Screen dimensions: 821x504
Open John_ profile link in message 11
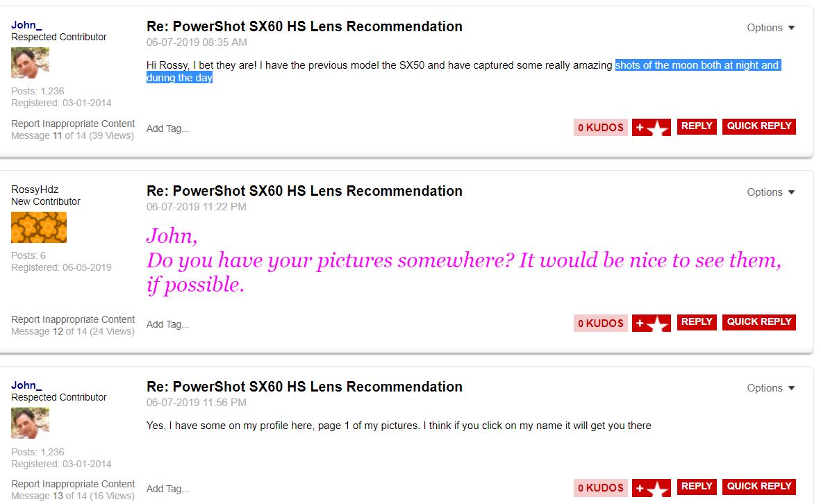pyautogui.click(x=26, y=25)
